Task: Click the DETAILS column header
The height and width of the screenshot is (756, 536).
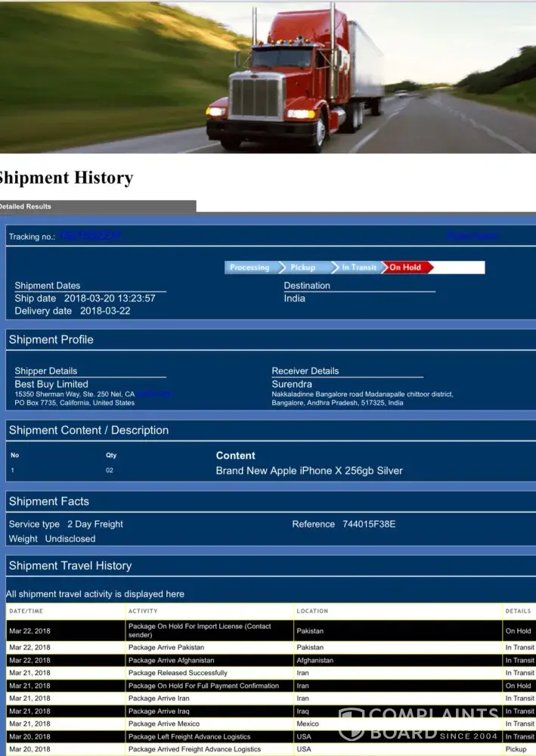Action: tap(518, 611)
